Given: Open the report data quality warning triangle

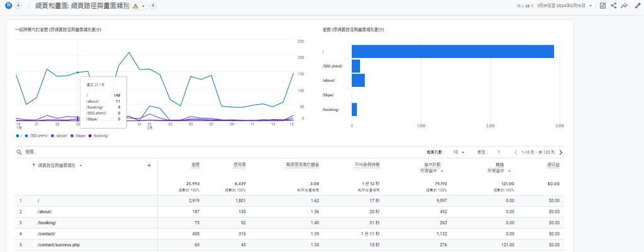Looking at the screenshot, I should 135,6.
